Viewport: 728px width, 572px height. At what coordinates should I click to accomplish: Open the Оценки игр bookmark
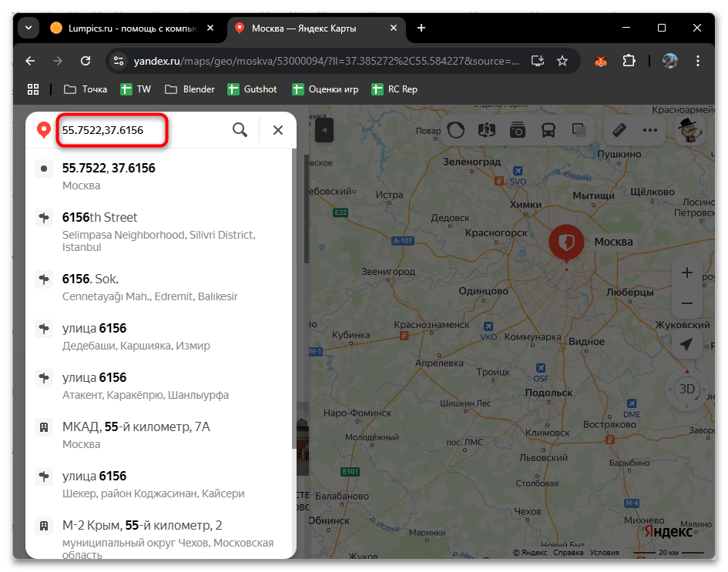click(325, 89)
